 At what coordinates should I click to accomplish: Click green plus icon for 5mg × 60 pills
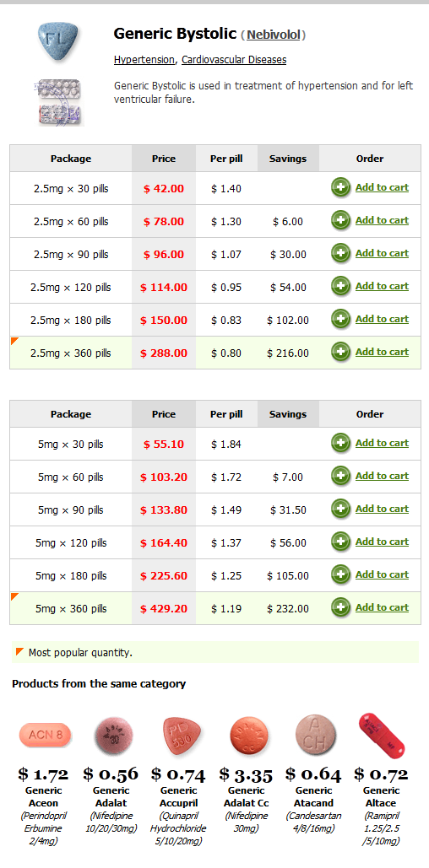click(x=340, y=476)
